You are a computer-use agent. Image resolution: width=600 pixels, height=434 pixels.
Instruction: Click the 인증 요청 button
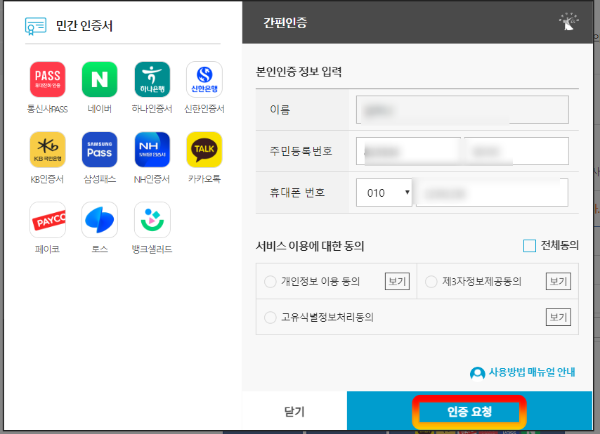coord(469,412)
